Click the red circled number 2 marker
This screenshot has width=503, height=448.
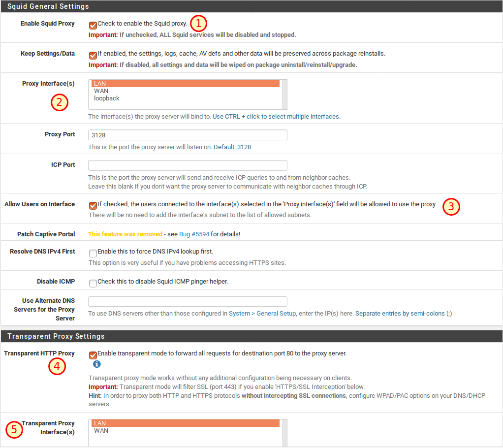pyautogui.click(x=59, y=103)
